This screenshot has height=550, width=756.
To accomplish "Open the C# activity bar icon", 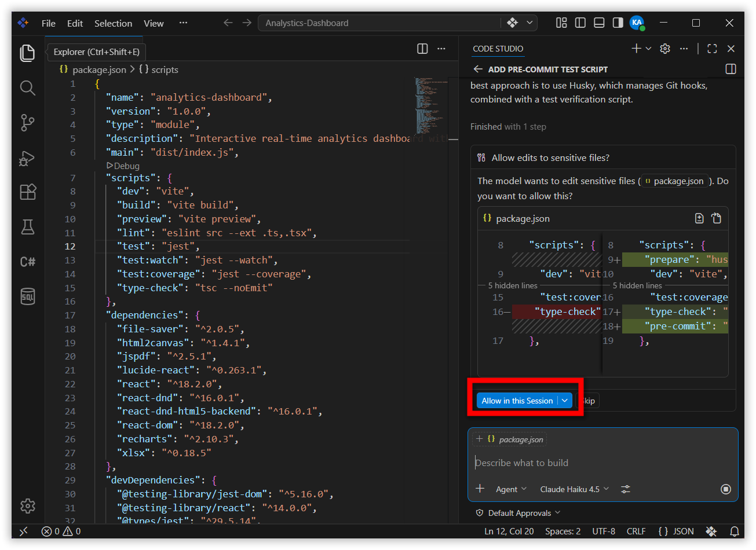I will click(27, 262).
